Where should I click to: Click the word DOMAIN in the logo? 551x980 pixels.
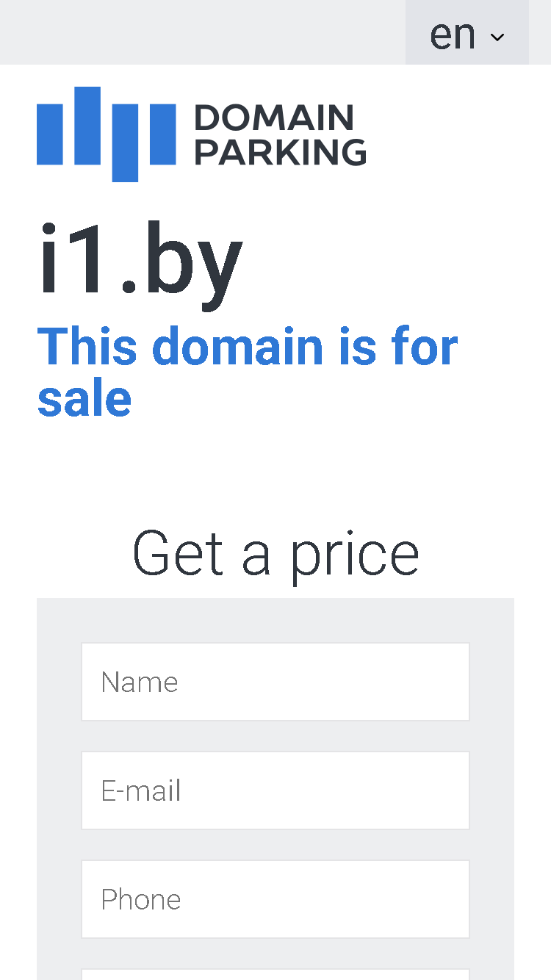pyautogui.click(x=274, y=118)
